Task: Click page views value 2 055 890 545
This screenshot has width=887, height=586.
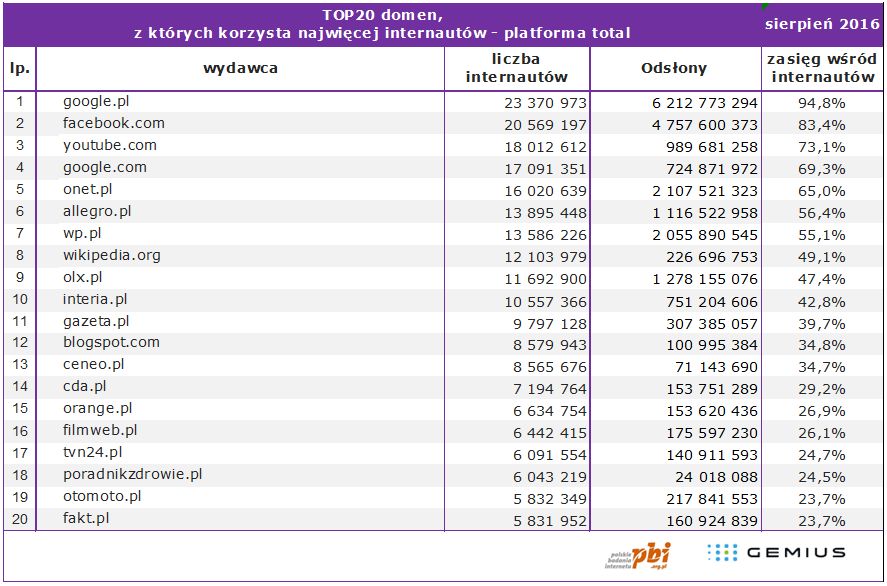Action: click(x=704, y=236)
